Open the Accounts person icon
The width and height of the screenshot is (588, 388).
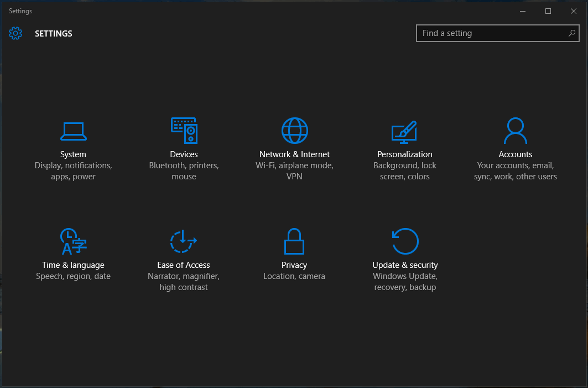pyautogui.click(x=515, y=131)
